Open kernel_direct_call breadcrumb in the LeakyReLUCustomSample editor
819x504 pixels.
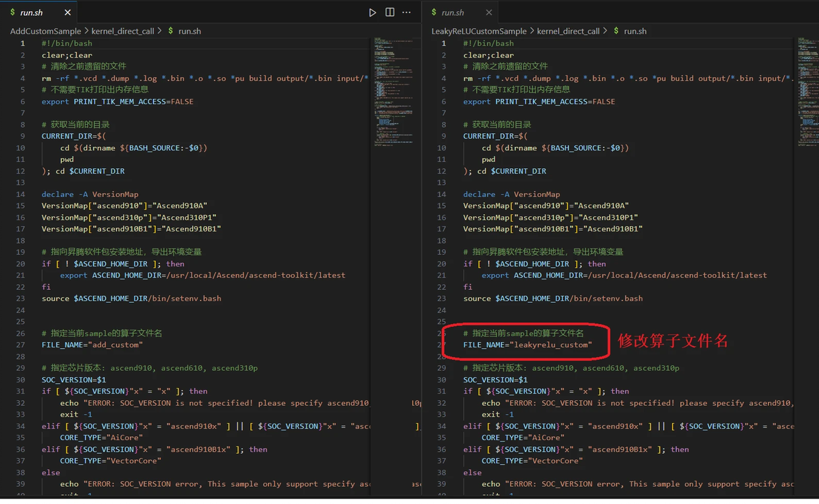(x=568, y=32)
